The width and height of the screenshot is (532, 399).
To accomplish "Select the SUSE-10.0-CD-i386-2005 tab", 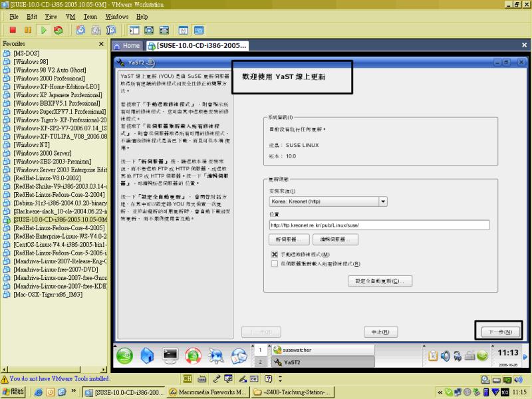I will [x=198, y=46].
